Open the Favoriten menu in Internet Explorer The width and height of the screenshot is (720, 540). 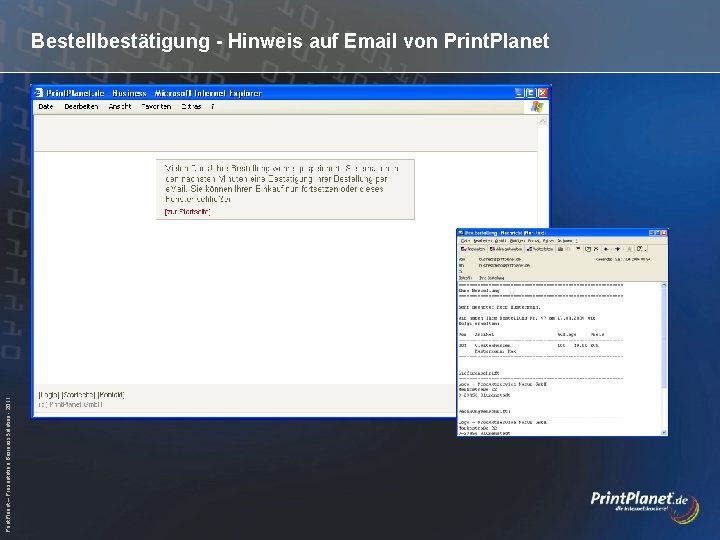click(x=156, y=107)
